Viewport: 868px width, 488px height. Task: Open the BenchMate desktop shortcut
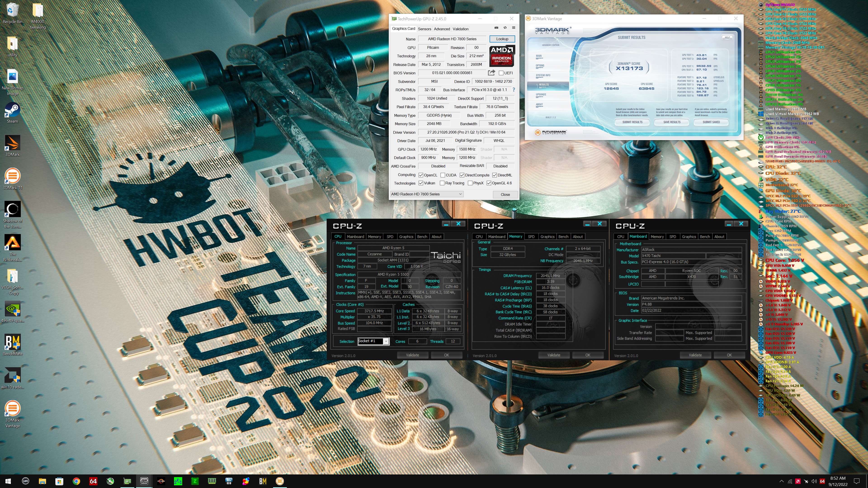(x=12, y=345)
